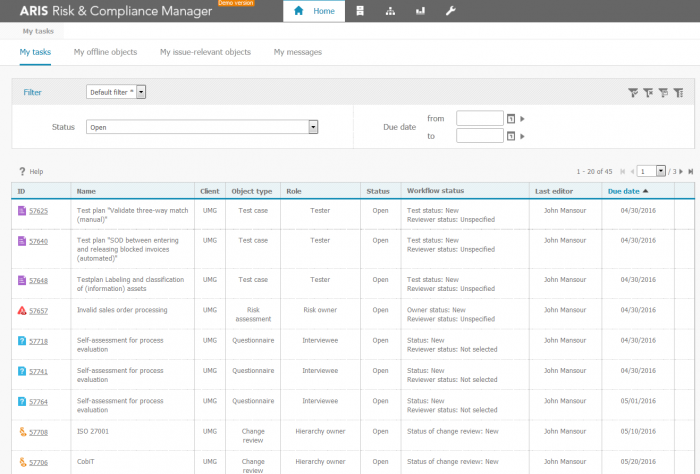Image resolution: width=700 pixels, height=474 pixels.
Task: Switch to My messages tab
Action: pos(298,52)
